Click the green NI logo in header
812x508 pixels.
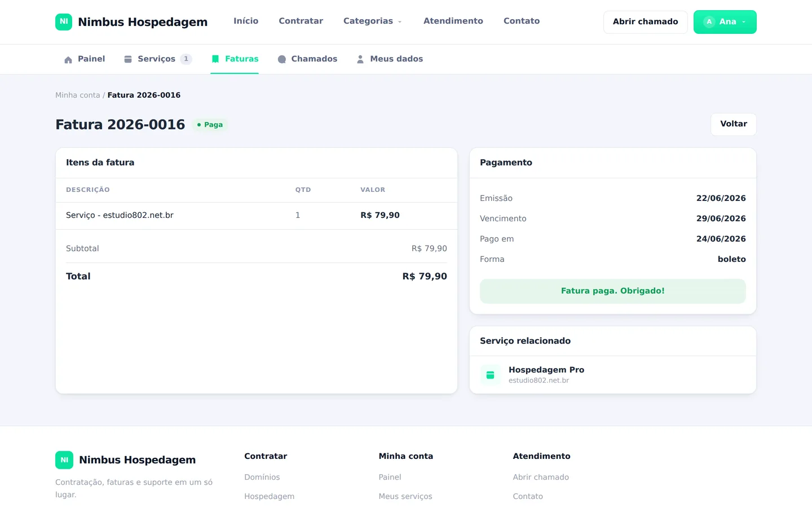click(x=64, y=22)
